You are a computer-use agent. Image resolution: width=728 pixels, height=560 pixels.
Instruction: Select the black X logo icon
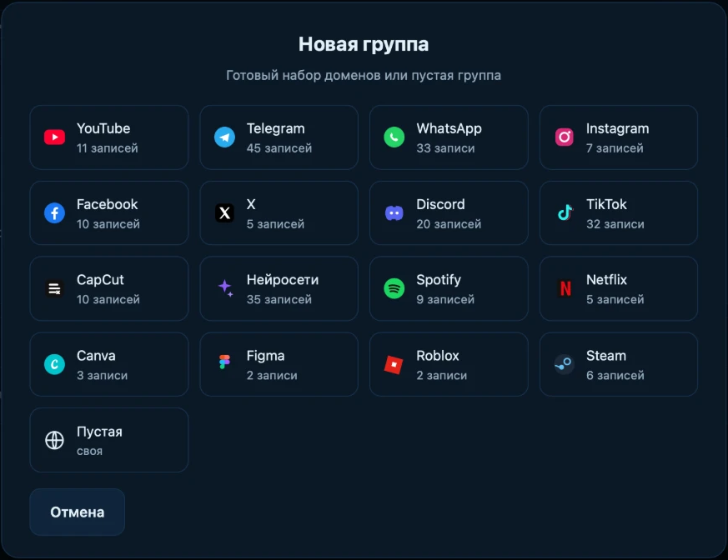tap(224, 213)
